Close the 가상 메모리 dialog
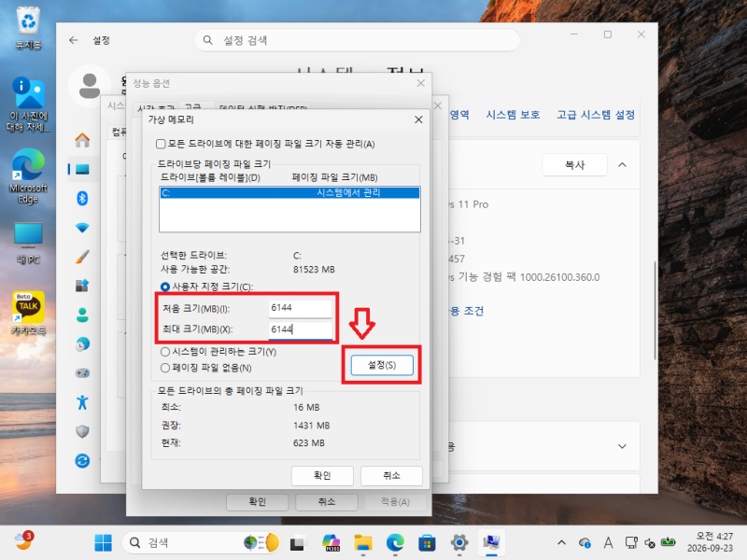The image size is (747, 560). (418, 119)
